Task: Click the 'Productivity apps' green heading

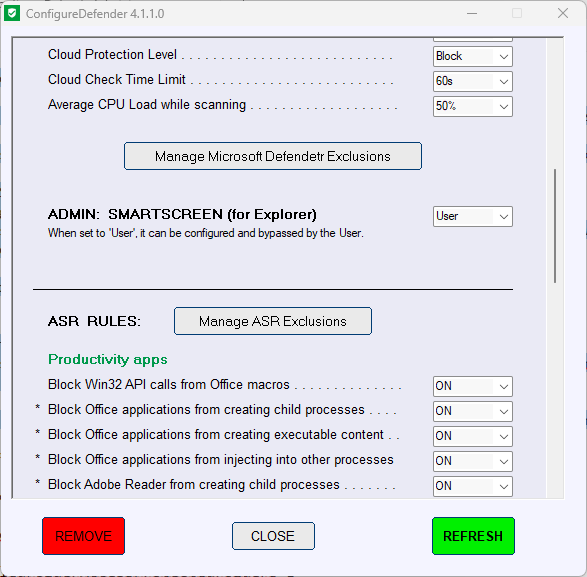Action: click(108, 359)
